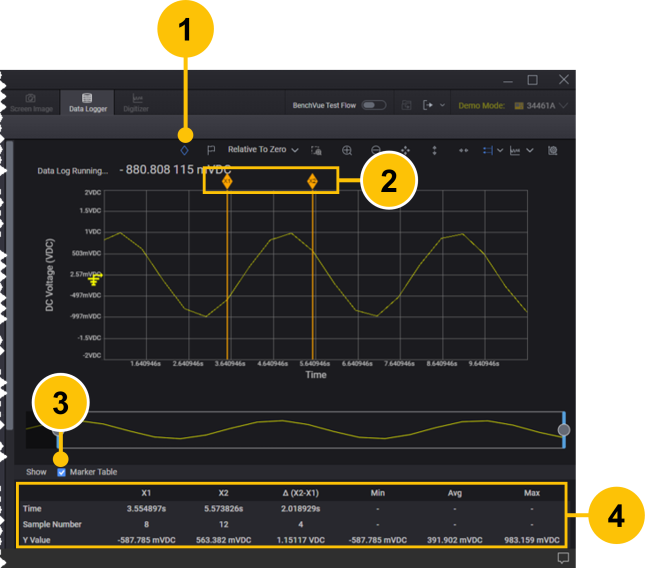
Task: Click the Data Log Running status text
Action: click(x=73, y=171)
